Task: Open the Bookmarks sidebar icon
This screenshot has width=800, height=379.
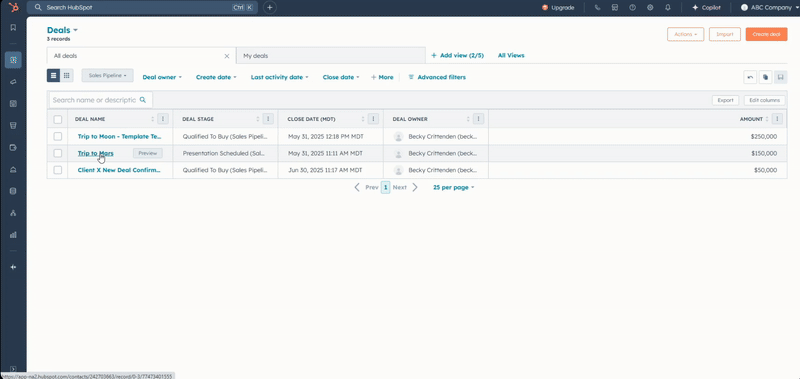Action: (13, 28)
